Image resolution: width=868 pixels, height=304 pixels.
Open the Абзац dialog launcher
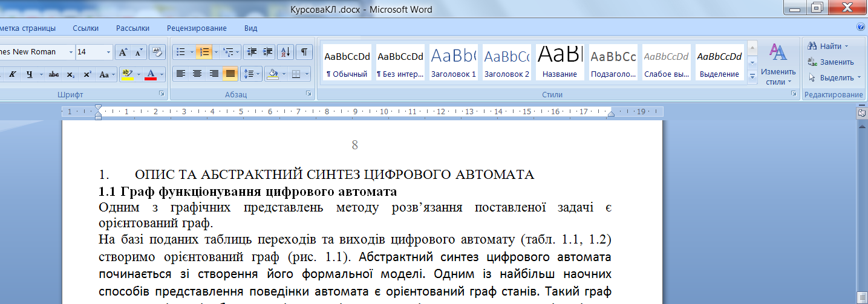[x=308, y=94]
